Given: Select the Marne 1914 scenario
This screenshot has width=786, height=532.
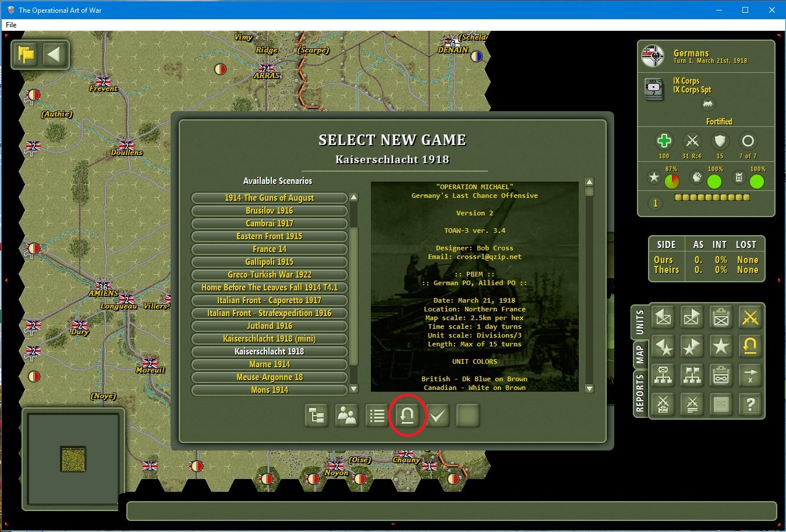Looking at the screenshot, I should coord(269,364).
